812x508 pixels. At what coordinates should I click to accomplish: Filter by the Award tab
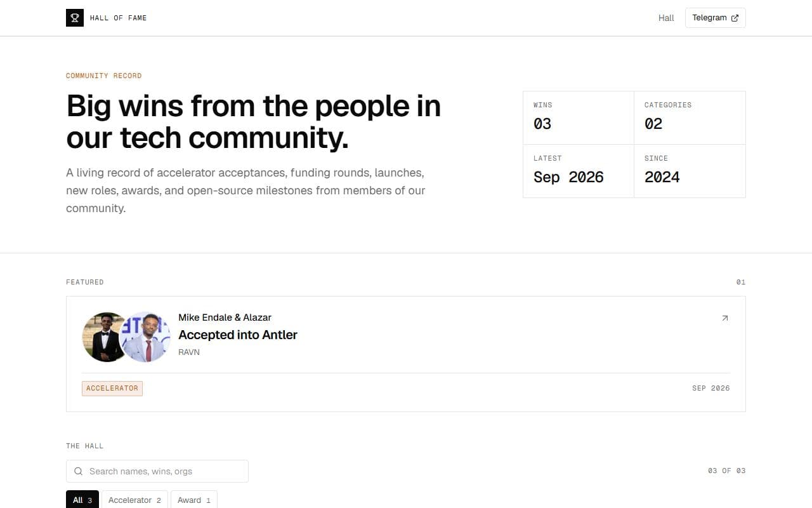[x=194, y=500]
